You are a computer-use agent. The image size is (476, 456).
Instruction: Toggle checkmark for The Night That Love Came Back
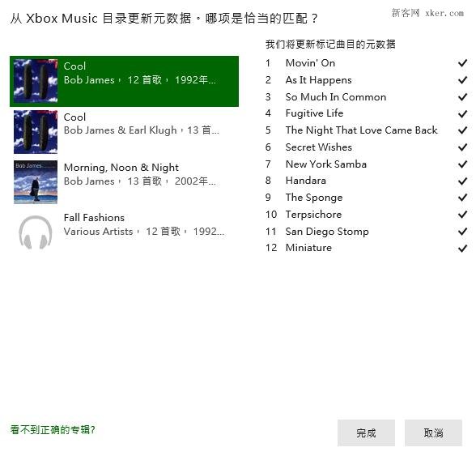tap(462, 130)
